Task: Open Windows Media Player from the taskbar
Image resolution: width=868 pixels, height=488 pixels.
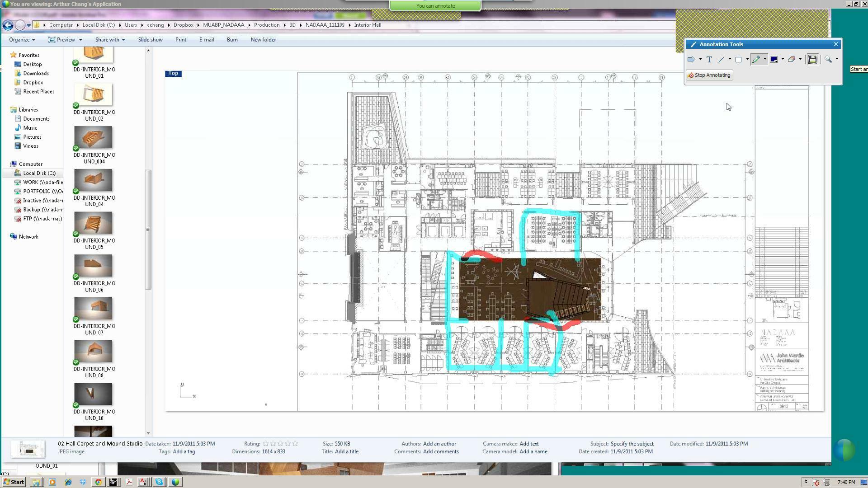Action: pos(52,482)
